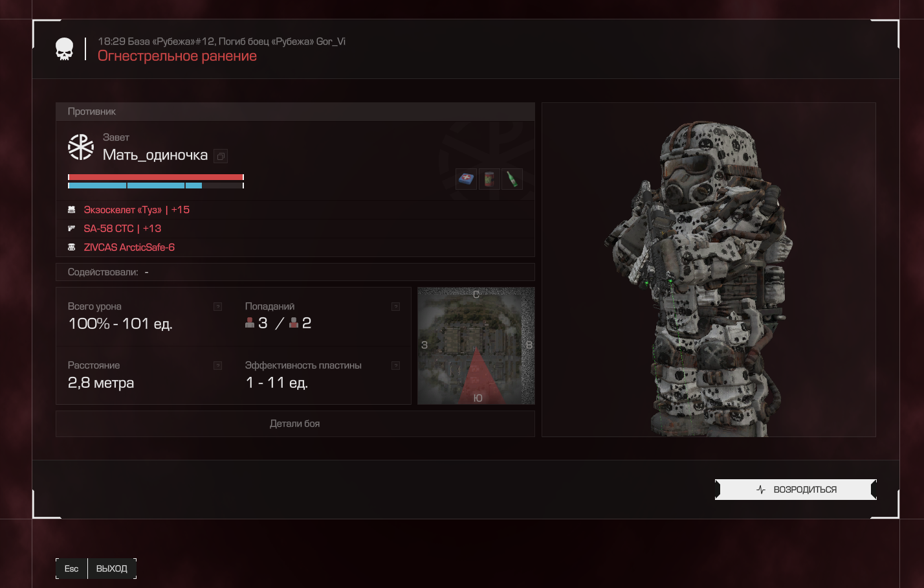Click the white skull death icon
Viewport: 924px width, 588px height.
click(x=64, y=49)
